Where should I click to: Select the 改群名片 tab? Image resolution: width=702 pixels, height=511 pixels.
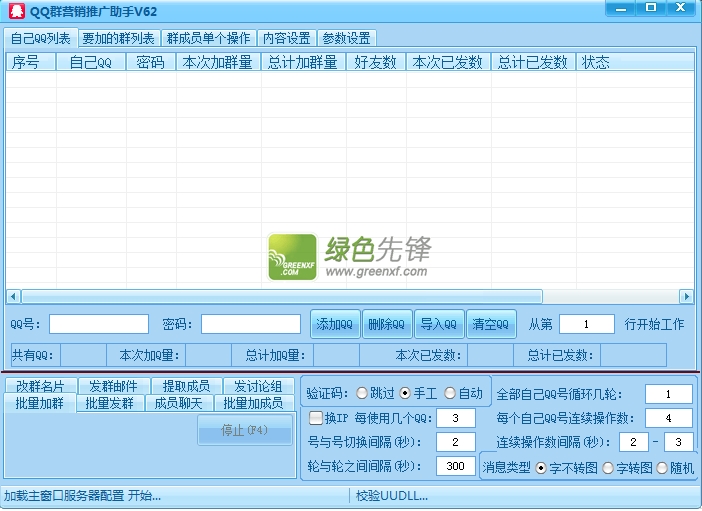pyautogui.click(x=41, y=385)
